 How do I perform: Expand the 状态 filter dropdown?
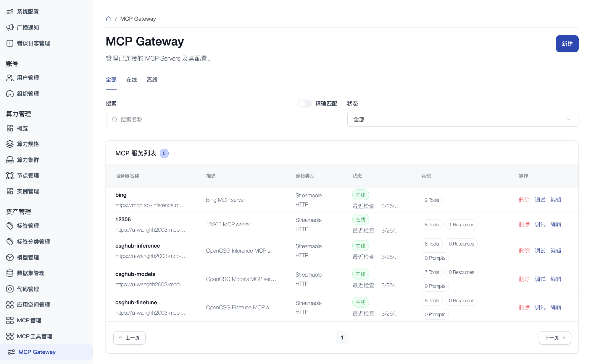pyautogui.click(x=462, y=119)
